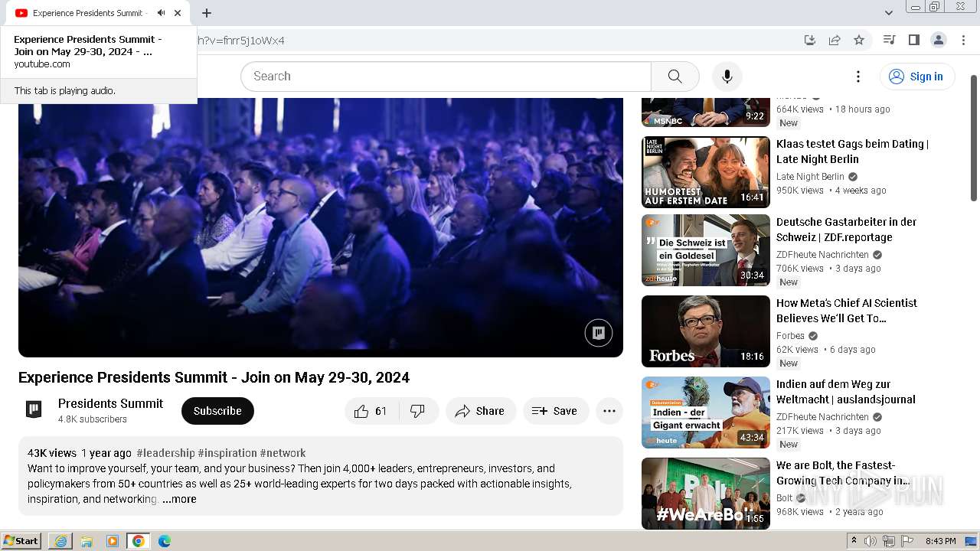Image resolution: width=980 pixels, height=551 pixels.
Task: Click the 8:43 PM clock
Action: point(940,541)
